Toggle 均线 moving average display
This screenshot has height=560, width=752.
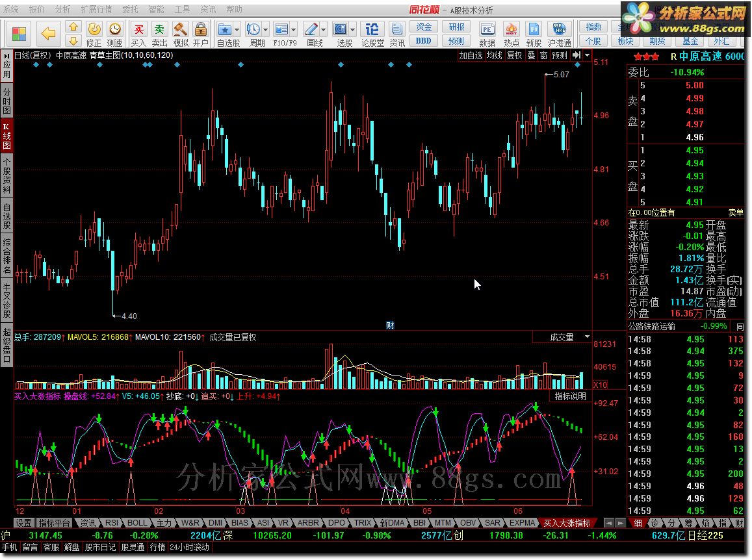click(x=494, y=56)
